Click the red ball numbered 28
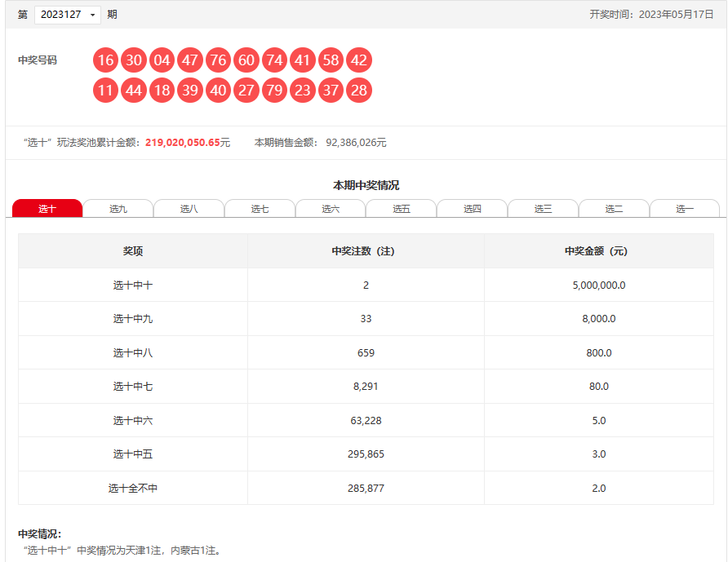The height and width of the screenshot is (562, 728). [x=358, y=91]
